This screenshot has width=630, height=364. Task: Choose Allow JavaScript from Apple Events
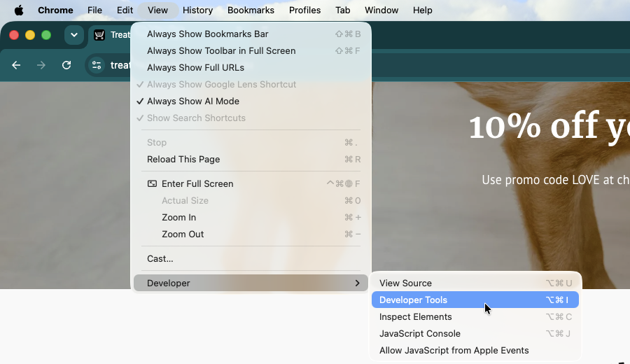[475, 351]
